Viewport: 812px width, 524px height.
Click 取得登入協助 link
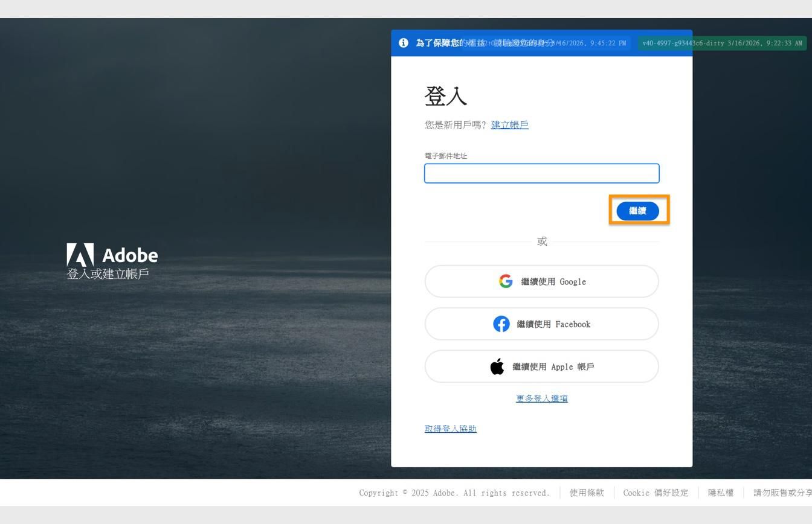click(449, 429)
